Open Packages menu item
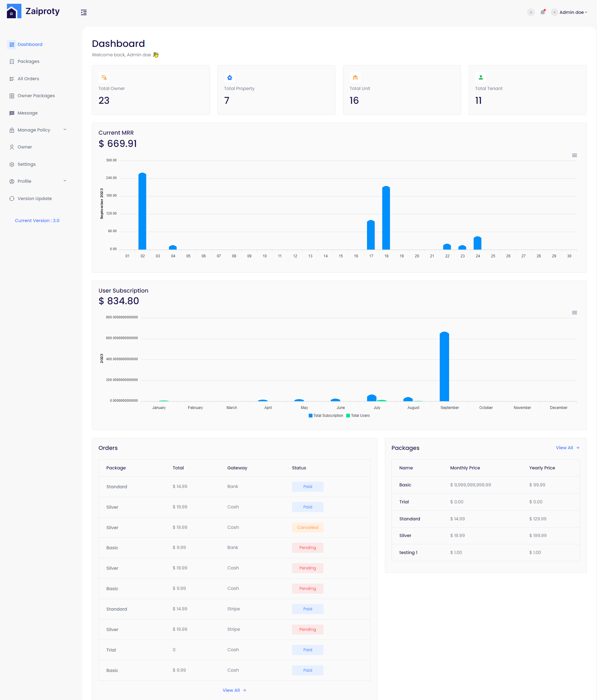The height and width of the screenshot is (700, 597). 28,61
